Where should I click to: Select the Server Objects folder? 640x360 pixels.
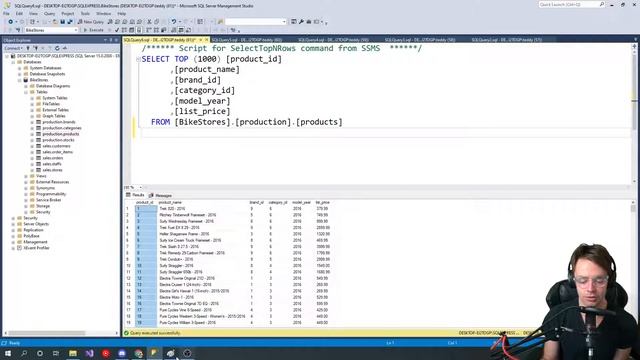click(x=36, y=224)
